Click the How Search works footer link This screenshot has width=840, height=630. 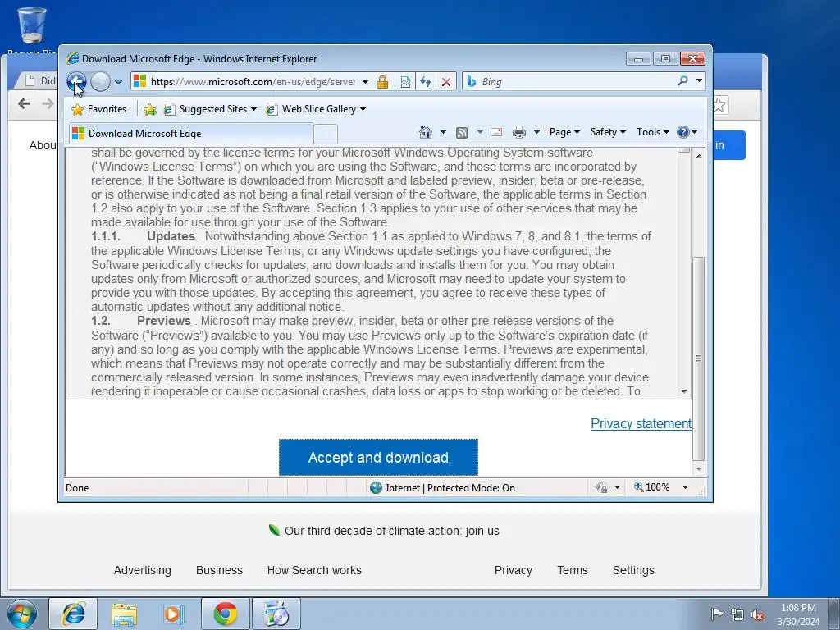(314, 571)
